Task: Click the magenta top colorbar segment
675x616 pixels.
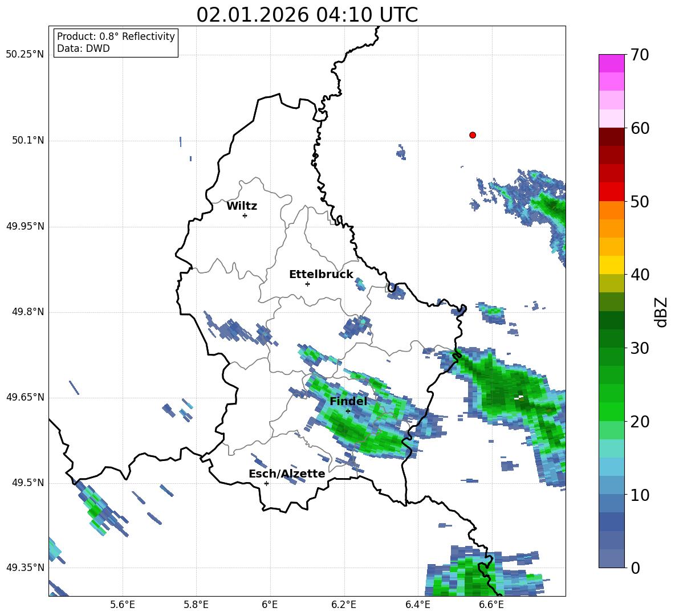Action: point(611,63)
